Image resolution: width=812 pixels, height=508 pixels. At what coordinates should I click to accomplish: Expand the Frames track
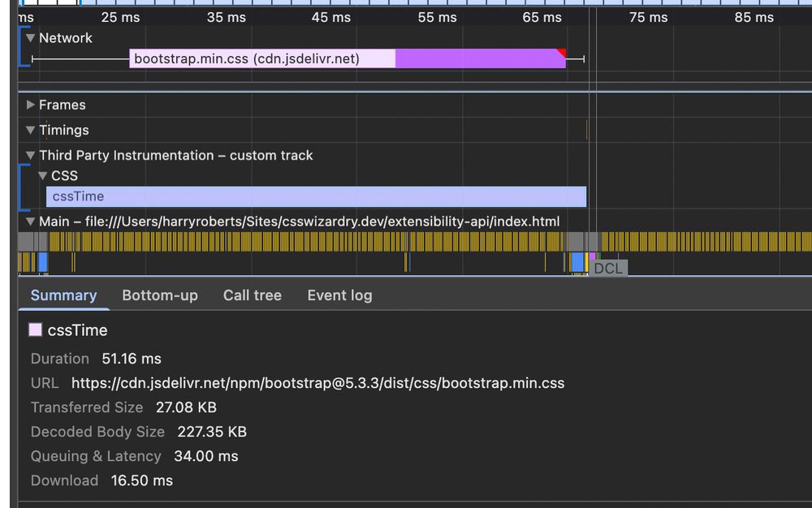pyautogui.click(x=30, y=105)
